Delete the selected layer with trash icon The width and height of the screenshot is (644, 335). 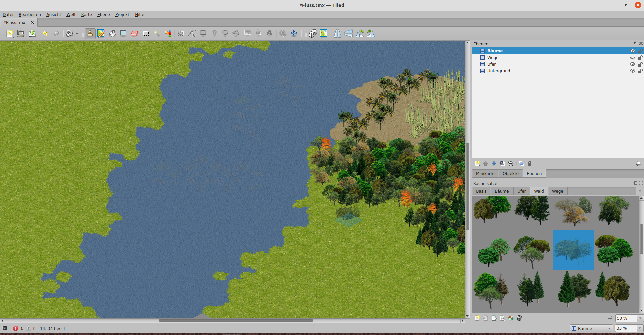pos(511,163)
